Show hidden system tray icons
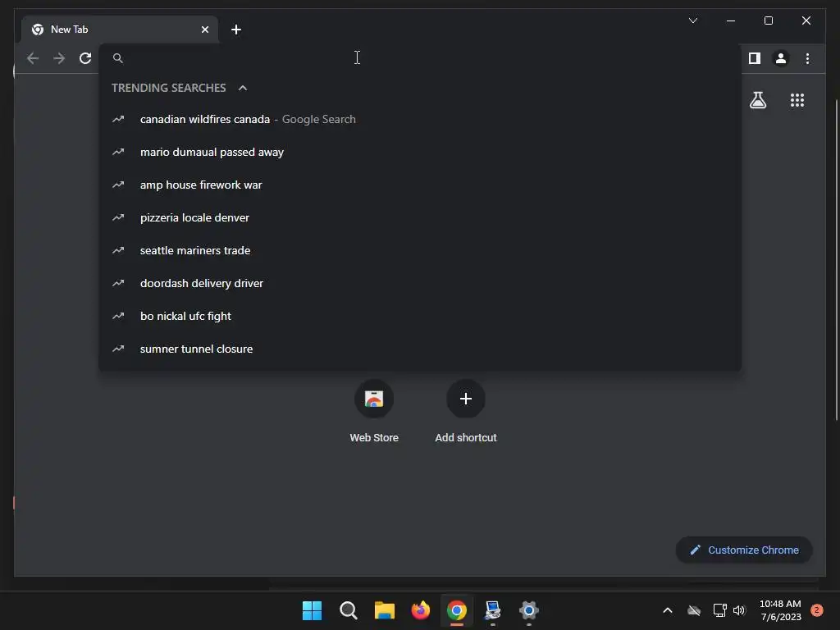This screenshot has width=840, height=630. coord(668,610)
